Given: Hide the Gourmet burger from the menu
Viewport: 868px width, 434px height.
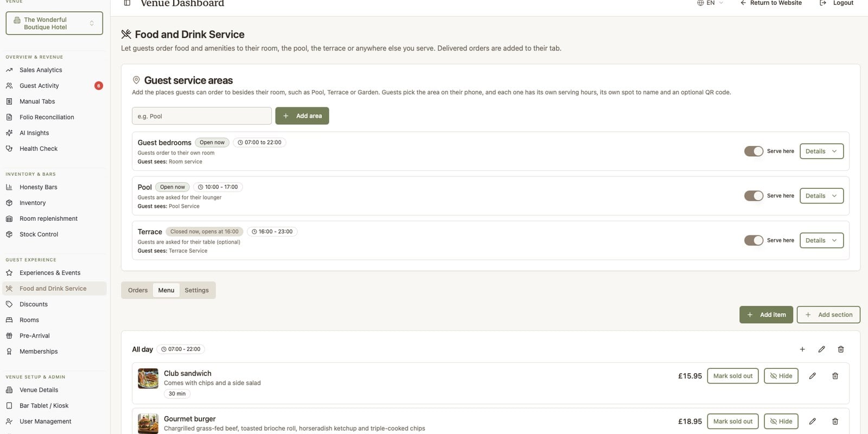Looking at the screenshot, I should [781, 422].
